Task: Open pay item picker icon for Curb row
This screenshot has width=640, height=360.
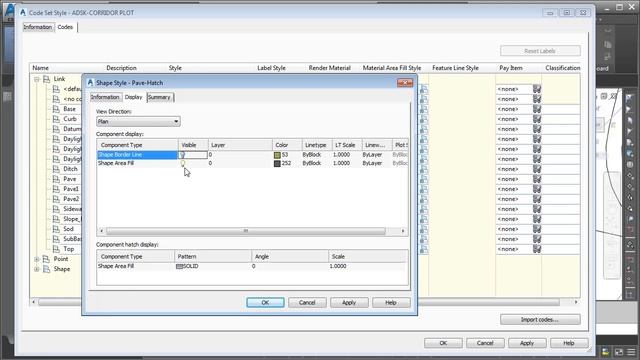Action: click(x=537, y=119)
